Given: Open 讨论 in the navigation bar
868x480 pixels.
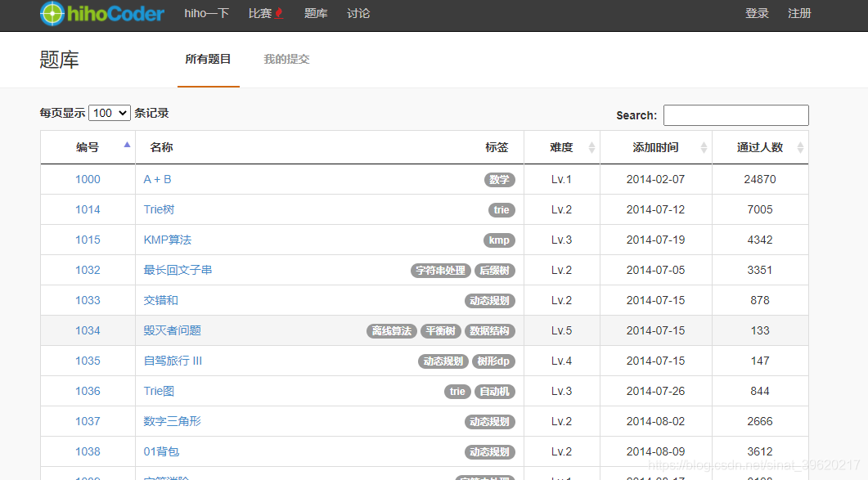Looking at the screenshot, I should 358,13.
